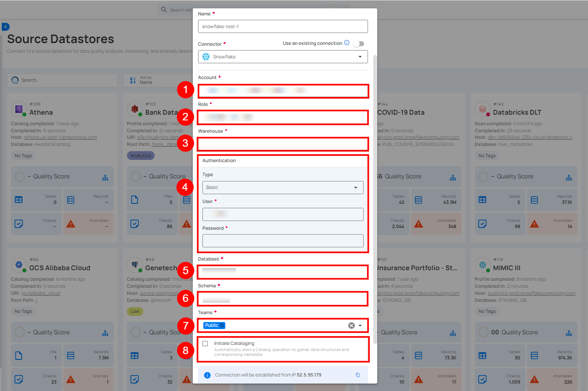Click the Athena card title
This screenshot has width=588, height=391.
point(41,112)
